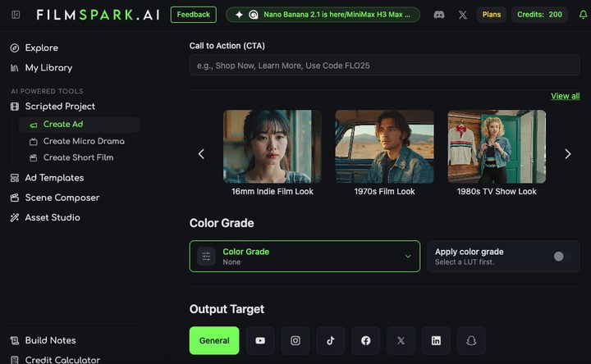Click the 1970s Film Look label
The height and width of the screenshot is (364, 591).
tap(384, 192)
